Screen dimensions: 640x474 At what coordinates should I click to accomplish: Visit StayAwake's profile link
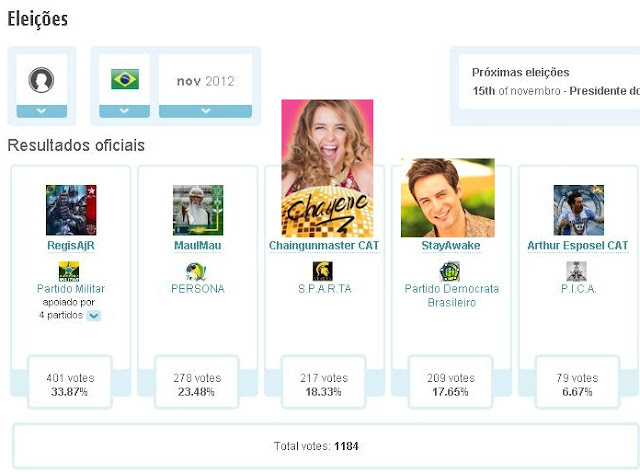451,245
